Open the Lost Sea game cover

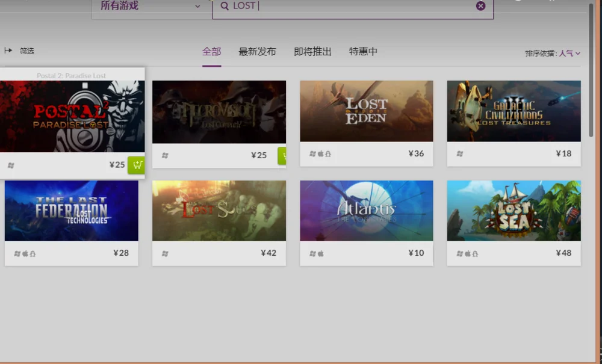pos(514,211)
